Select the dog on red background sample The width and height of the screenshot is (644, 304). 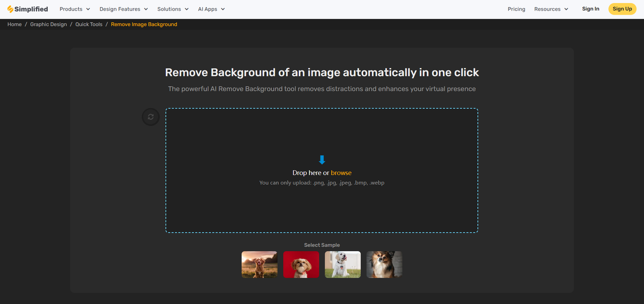[x=301, y=265]
